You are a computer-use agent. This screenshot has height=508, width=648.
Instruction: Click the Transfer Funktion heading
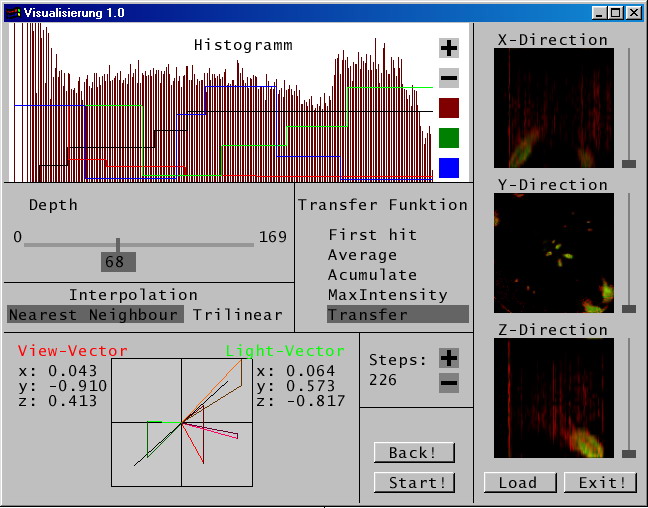click(x=383, y=205)
